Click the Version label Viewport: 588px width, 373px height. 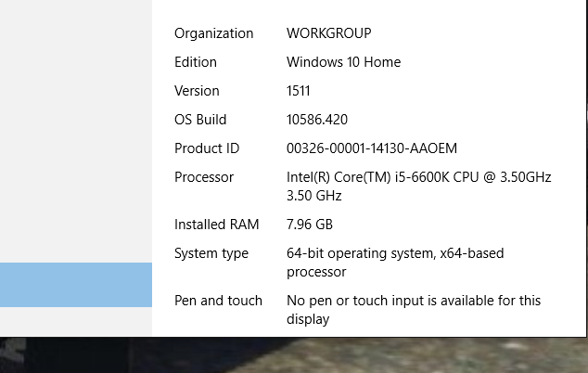pyautogui.click(x=197, y=91)
